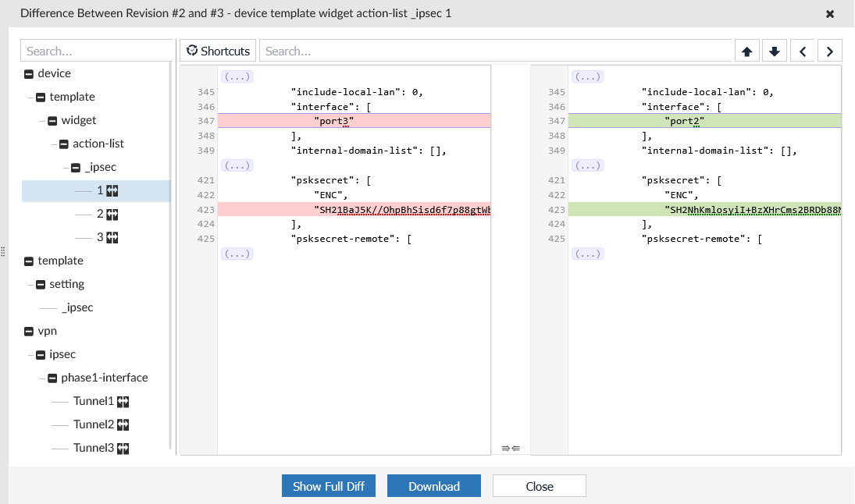
Task: Expand the hidden lines above psksecret in left pane
Action: [x=237, y=165]
